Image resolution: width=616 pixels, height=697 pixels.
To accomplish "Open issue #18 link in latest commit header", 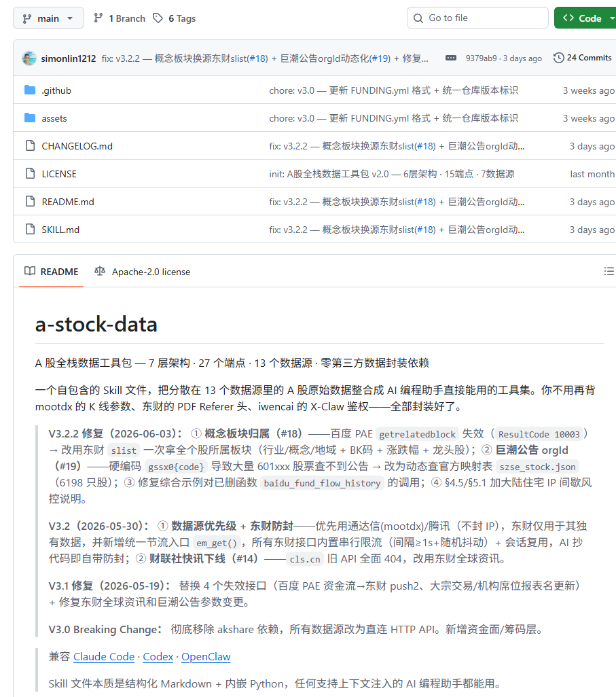I will [x=257, y=58].
